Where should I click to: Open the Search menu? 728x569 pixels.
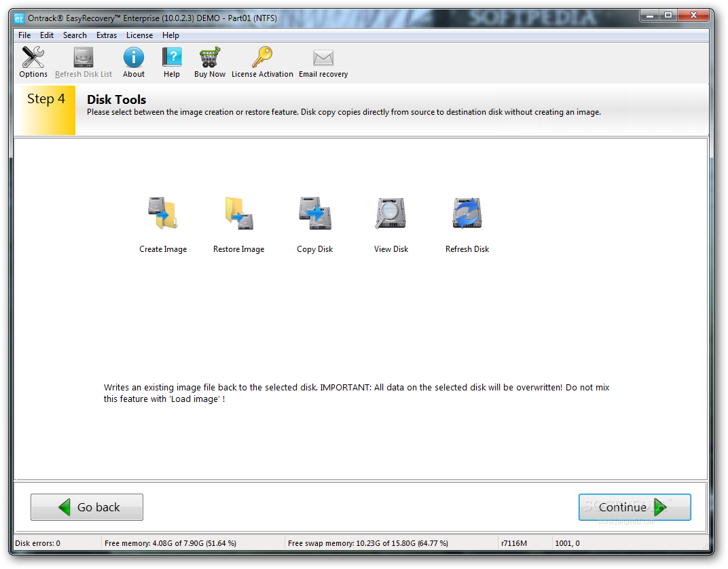[x=75, y=35]
